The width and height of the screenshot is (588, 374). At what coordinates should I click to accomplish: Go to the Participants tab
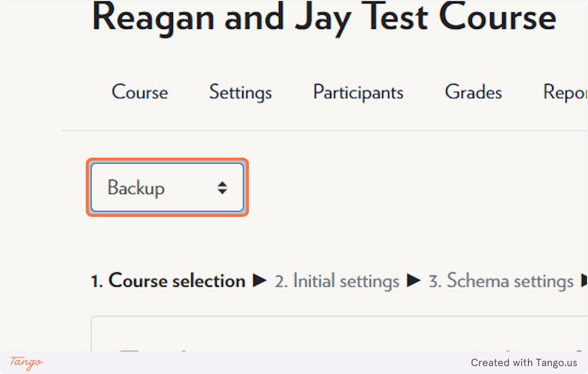click(358, 92)
